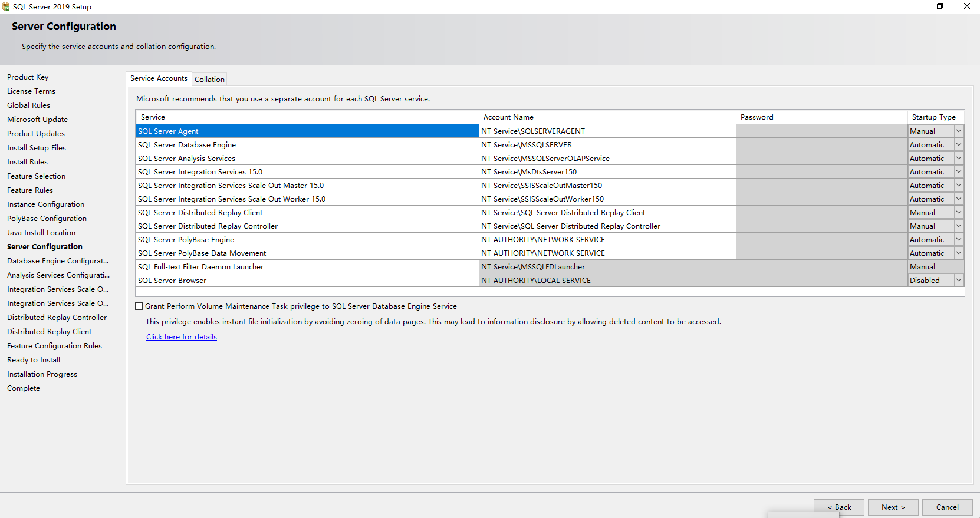Click Analysis Services Configuration step

[x=58, y=275]
